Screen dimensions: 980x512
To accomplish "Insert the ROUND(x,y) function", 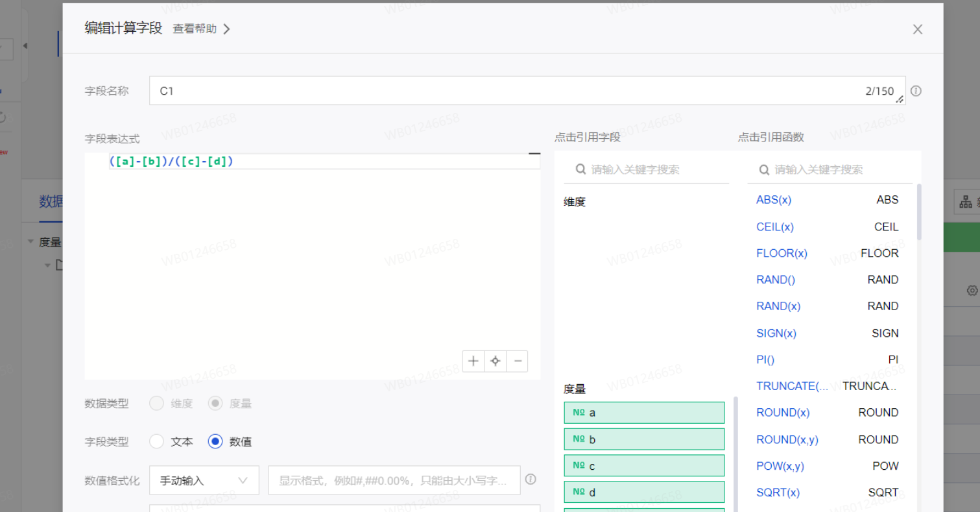I will point(787,439).
